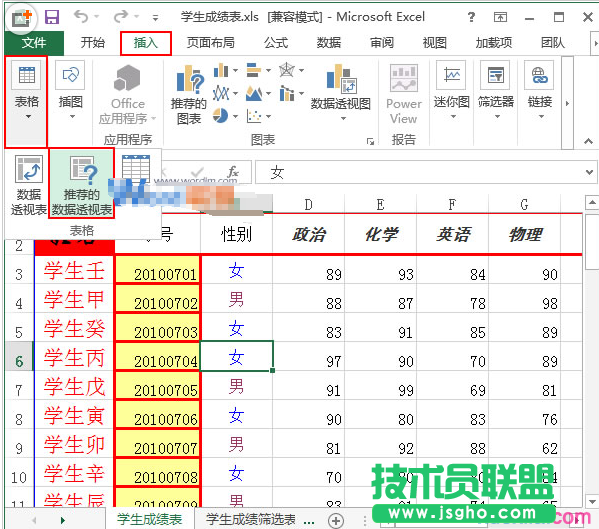Click Office 应用程序 icon
This screenshot has height=529, width=599.
point(128,94)
